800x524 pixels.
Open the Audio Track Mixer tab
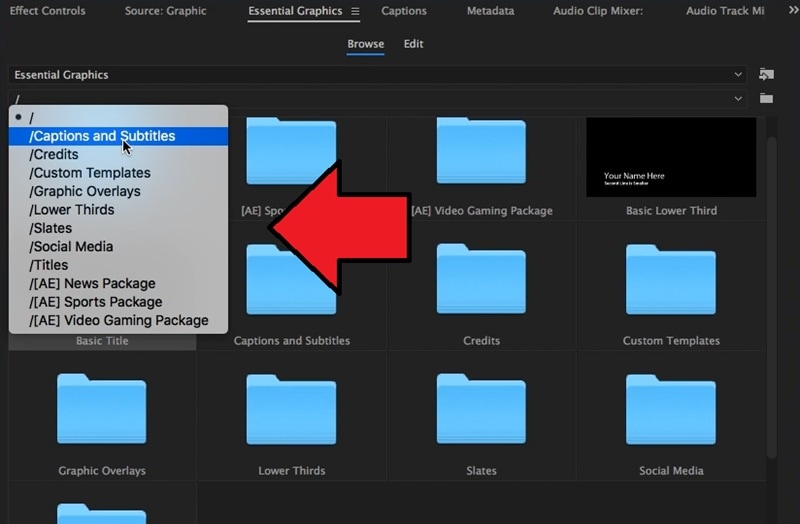click(x=725, y=11)
